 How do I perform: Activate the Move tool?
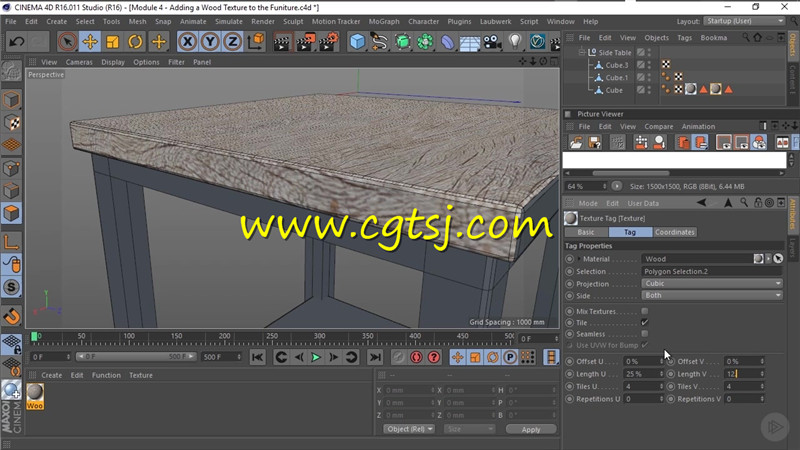[90, 41]
